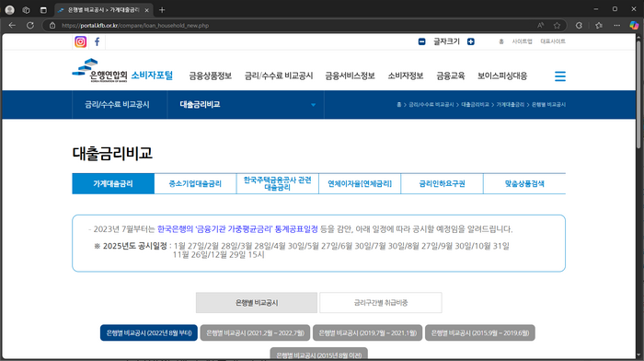Click the 글자크기 label
The width and height of the screenshot is (644, 361).
[x=446, y=41]
